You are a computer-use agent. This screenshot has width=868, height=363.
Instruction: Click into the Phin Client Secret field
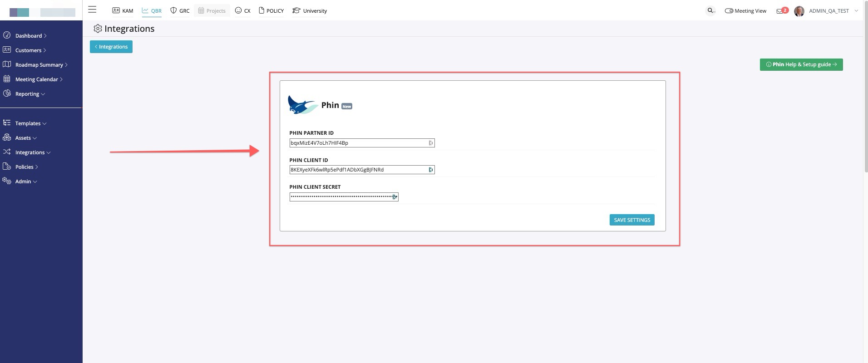point(344,197)
